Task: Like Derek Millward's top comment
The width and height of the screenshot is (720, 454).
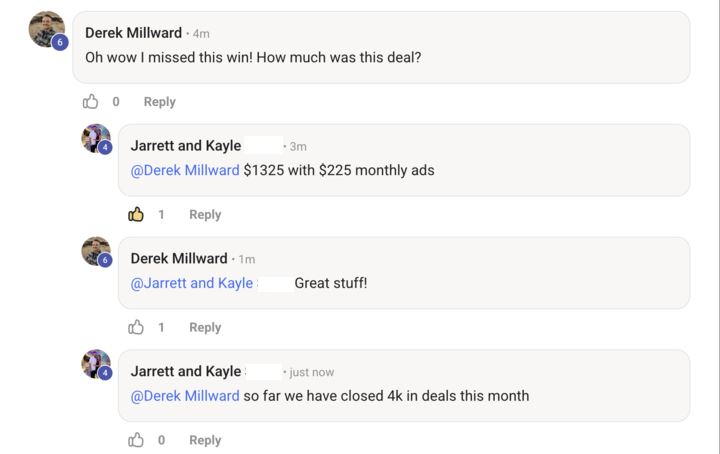Action: pos(91,101)
